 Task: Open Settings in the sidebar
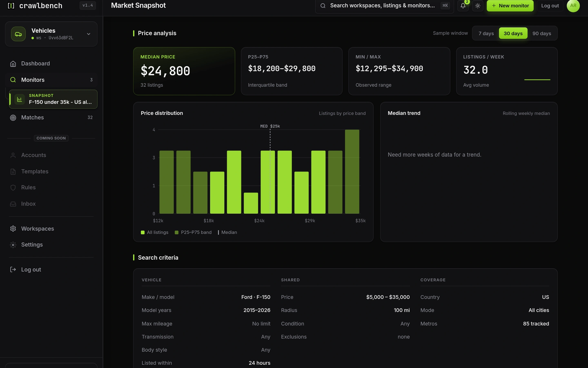pyautogui.click(x=51, y=245)
